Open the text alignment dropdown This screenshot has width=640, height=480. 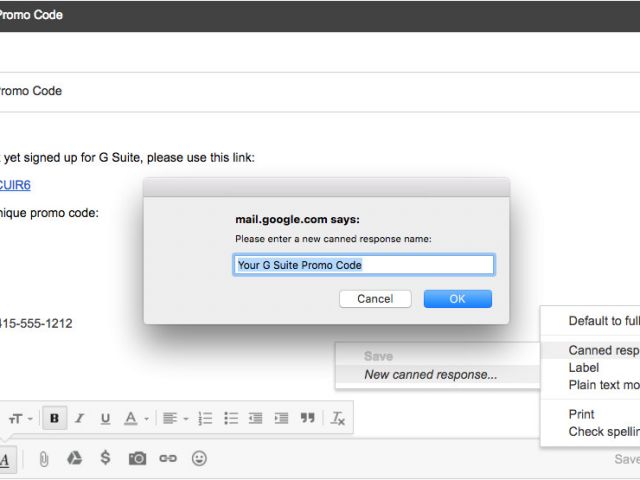[x=175, y=418]
